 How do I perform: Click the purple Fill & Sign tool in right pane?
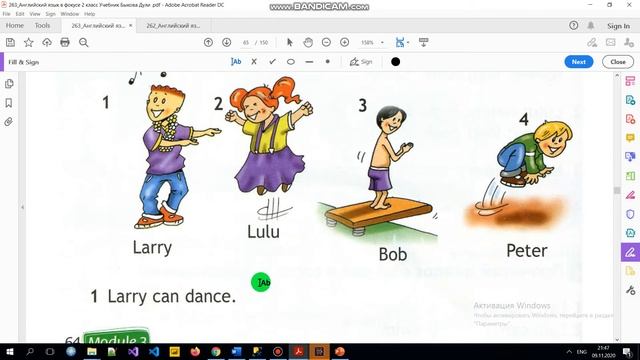[x=630, y=252]
